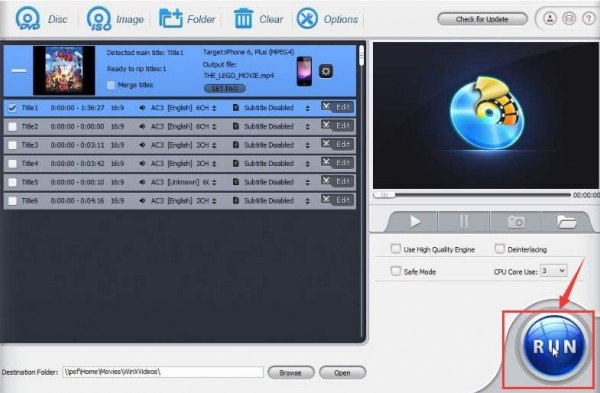This screenshot has width=600, height=393.
Task: Click the Destination Folder path field
Action: 163,372
